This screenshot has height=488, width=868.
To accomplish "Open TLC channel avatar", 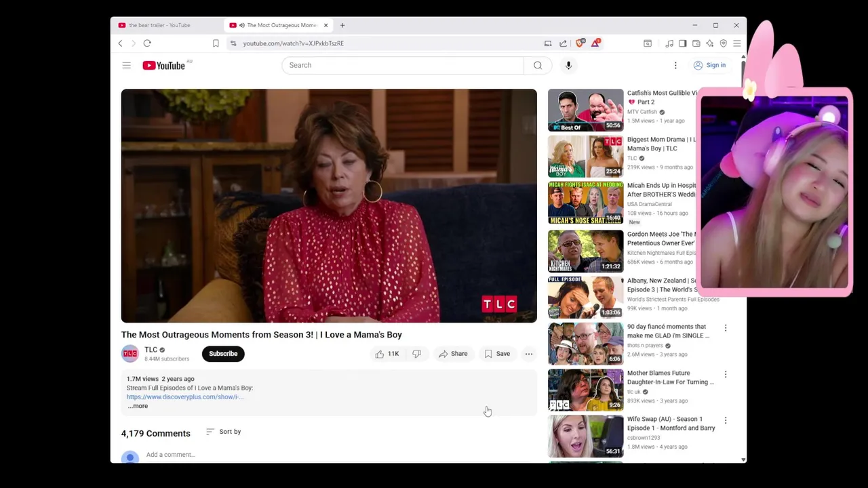I will (x=130, y=354).
